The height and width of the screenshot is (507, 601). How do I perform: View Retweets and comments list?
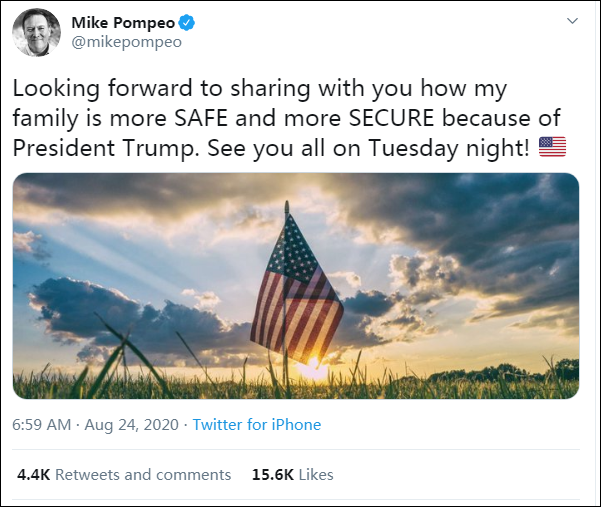[143, 475]
